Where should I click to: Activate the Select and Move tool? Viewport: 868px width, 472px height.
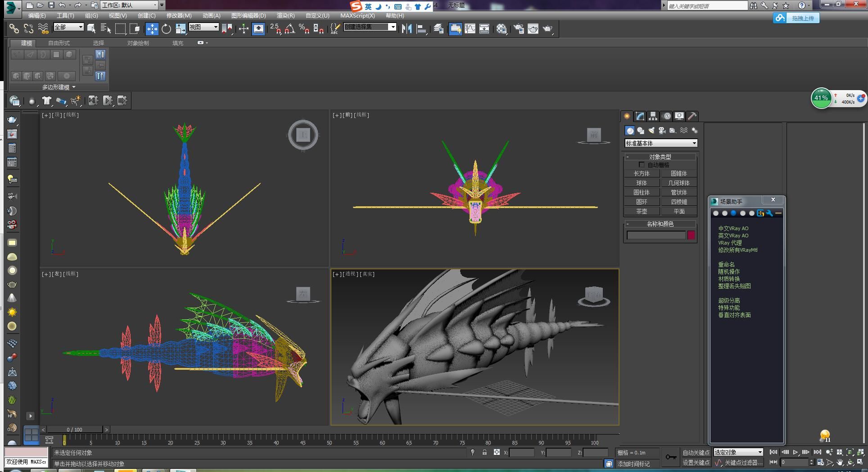click(152, 29)
